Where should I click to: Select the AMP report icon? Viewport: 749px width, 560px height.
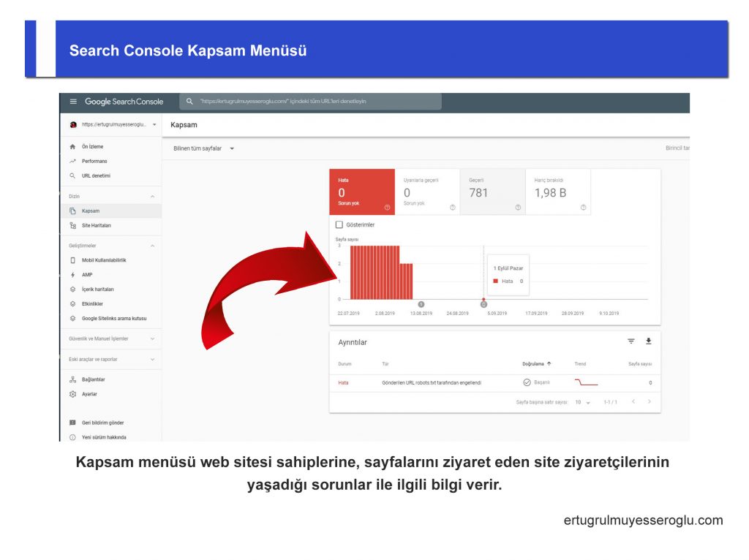point(86,275)
